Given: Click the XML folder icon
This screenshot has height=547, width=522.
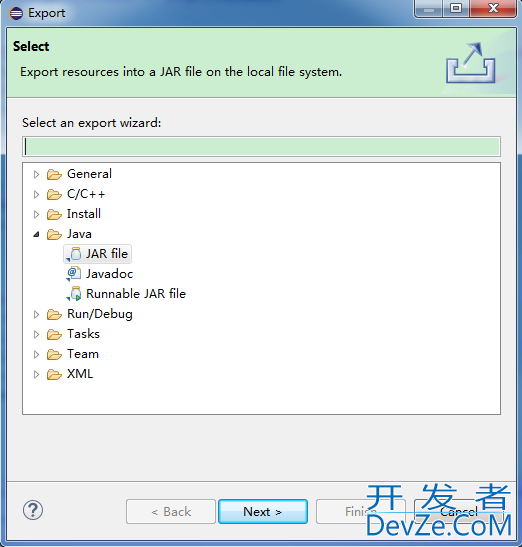Looking at the screenshot, I should coord(54,374).
